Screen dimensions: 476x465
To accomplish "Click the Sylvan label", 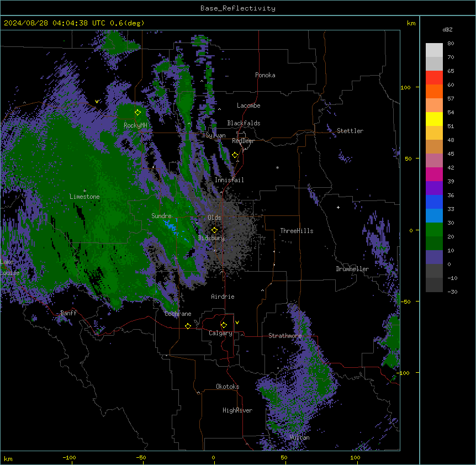I will point(215,135).
